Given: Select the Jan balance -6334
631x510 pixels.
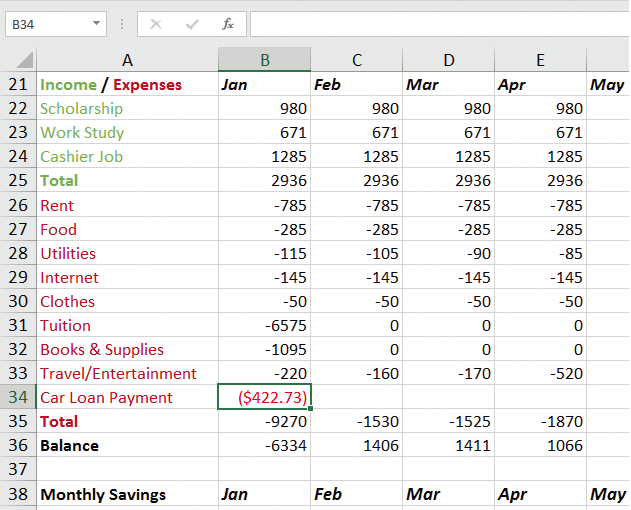Looking at the screenshot, I should pyautogui.click(x=264, y=445).
